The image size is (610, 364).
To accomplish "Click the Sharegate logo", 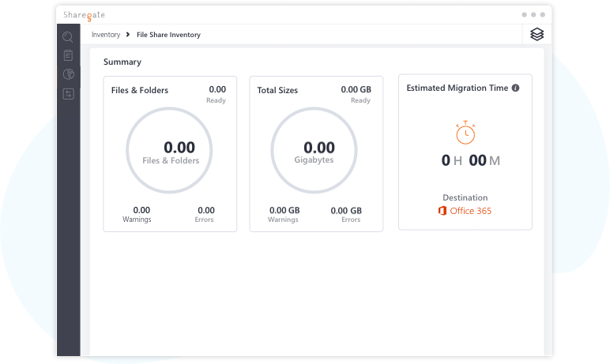I will tap(85, 16).
